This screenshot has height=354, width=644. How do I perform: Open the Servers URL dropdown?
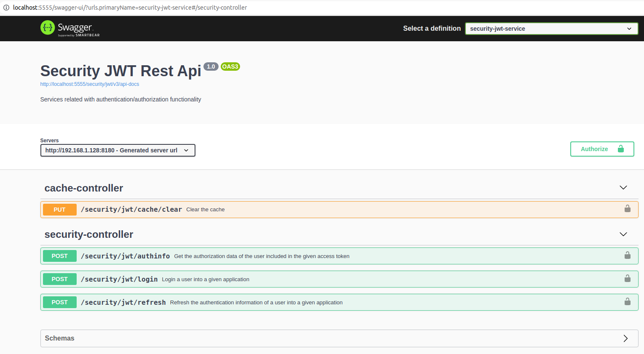coord(118,150)
